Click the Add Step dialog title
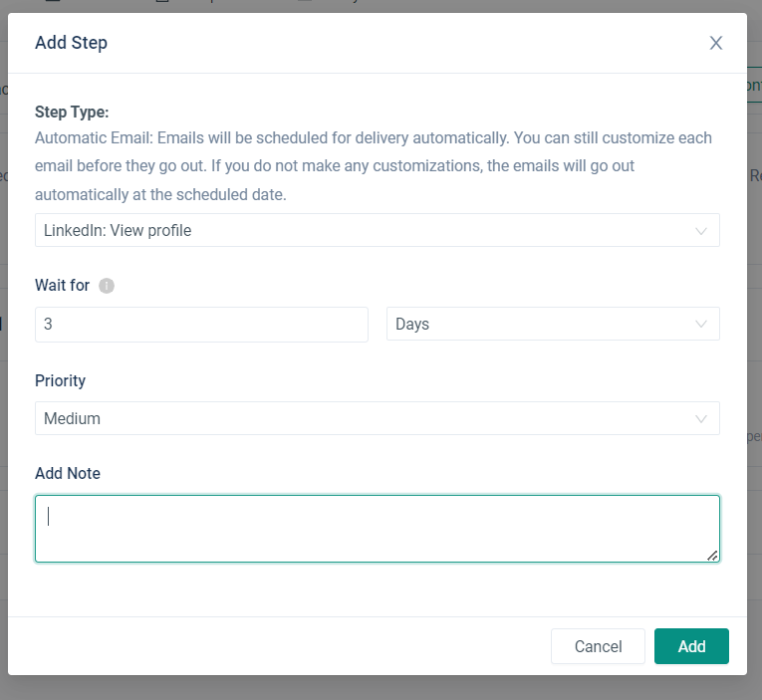This screenshot has height=700, width=762. click(x=71, y=43)
